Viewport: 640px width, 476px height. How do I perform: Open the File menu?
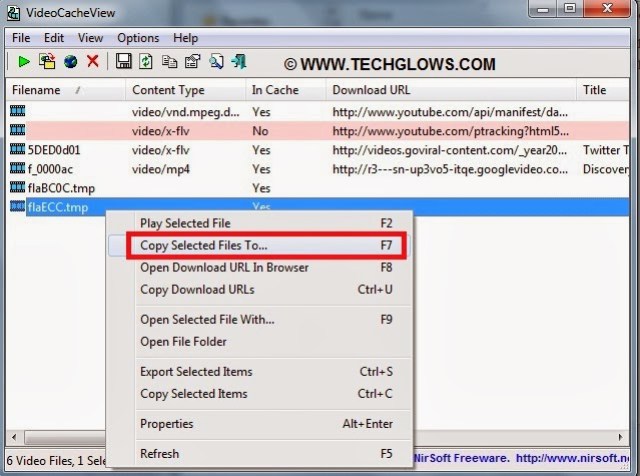pos(21,38)
